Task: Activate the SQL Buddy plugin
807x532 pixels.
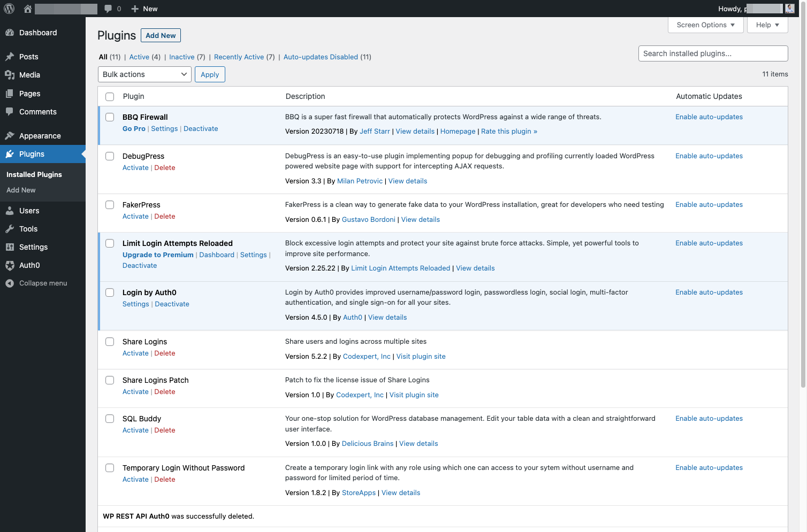Action: coord(135,430)
